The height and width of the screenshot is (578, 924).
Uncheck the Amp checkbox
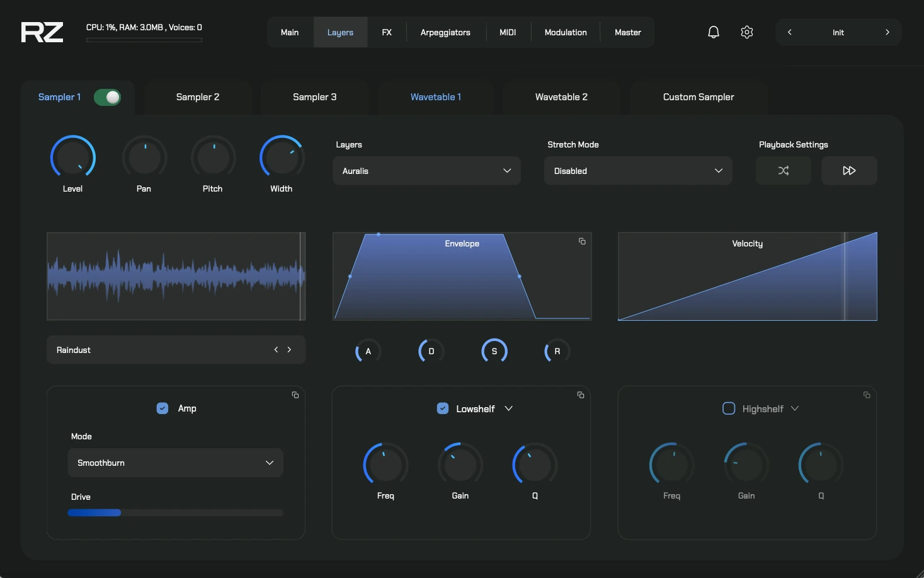163,408
